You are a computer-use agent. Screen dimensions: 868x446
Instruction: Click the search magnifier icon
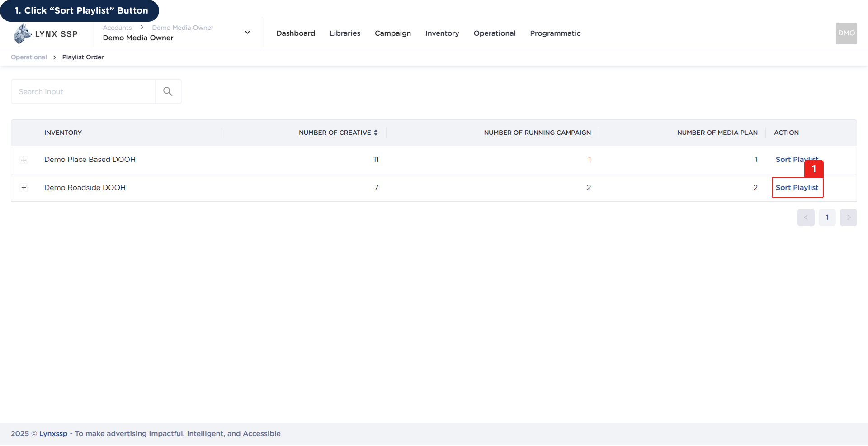tap(168, 91)
